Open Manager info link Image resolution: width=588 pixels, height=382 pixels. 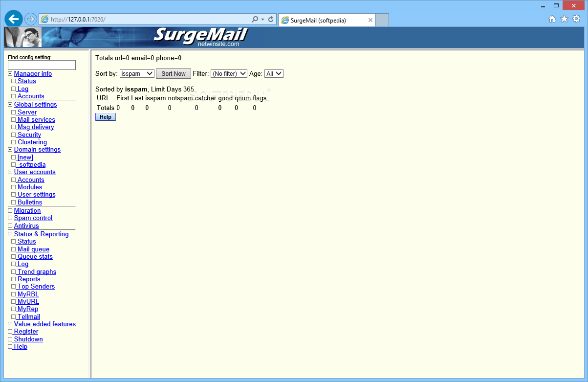coord(33,74)
